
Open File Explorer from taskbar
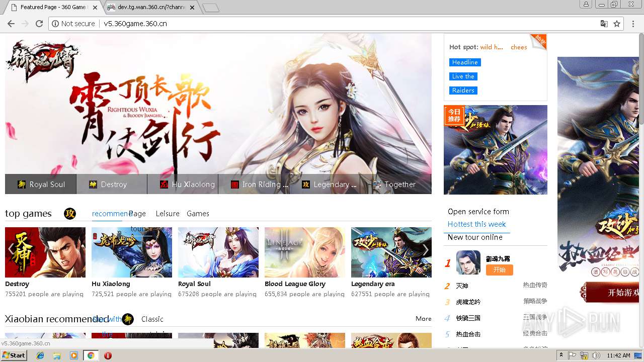pos(57,355)
